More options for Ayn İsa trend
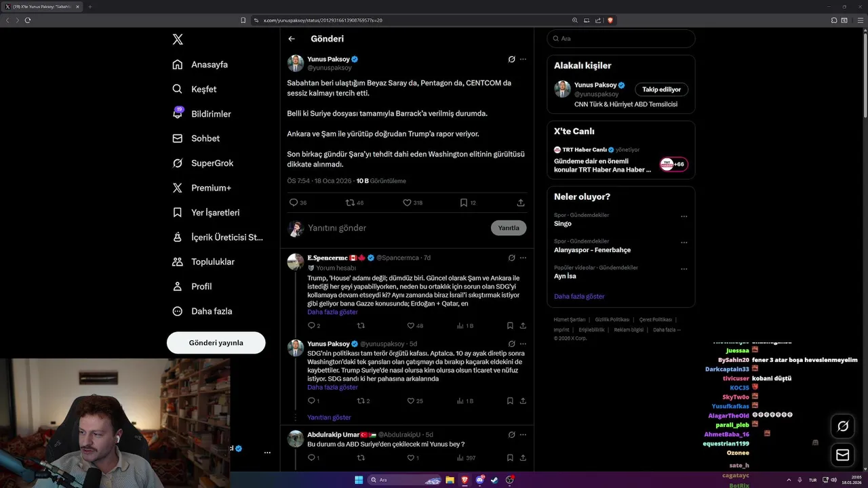Screen dimensions: 868x488 [684, 269]
